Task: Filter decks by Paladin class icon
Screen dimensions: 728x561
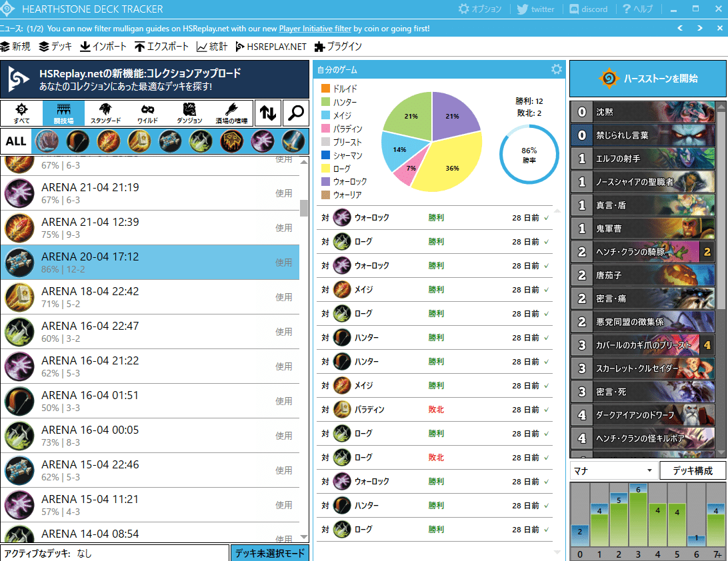Action: coord(139,141)
